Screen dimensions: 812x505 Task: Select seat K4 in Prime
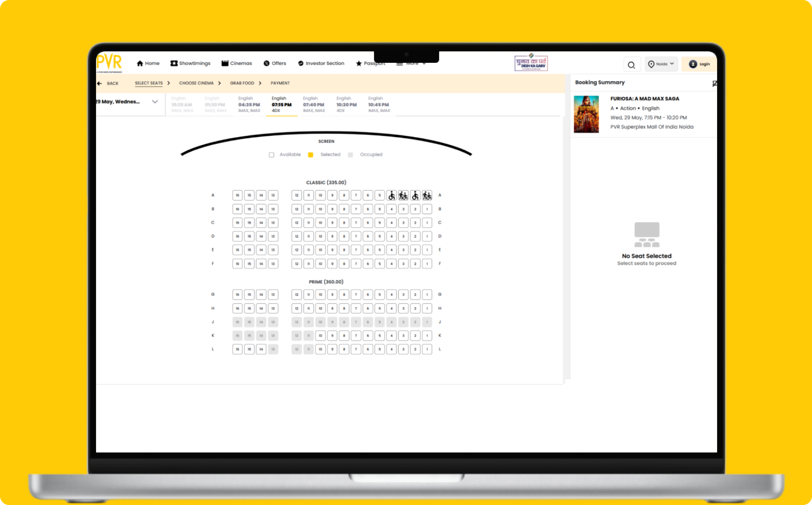click(392, 336)
